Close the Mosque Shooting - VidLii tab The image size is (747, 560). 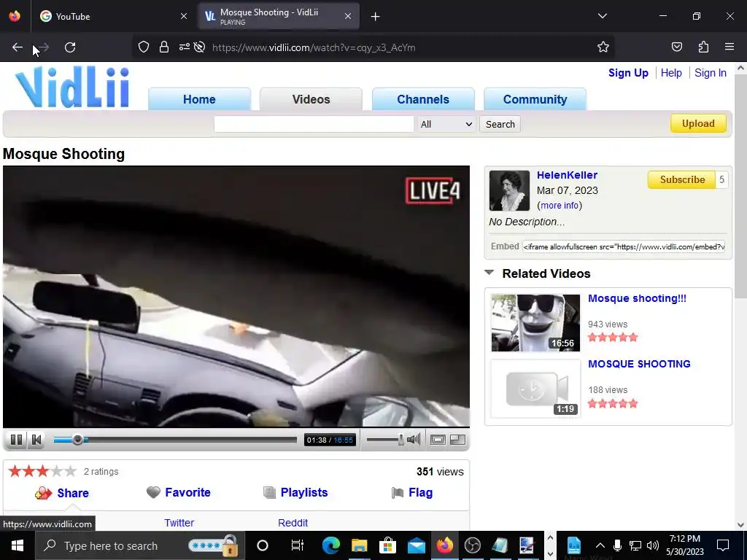tap(348, 16)
